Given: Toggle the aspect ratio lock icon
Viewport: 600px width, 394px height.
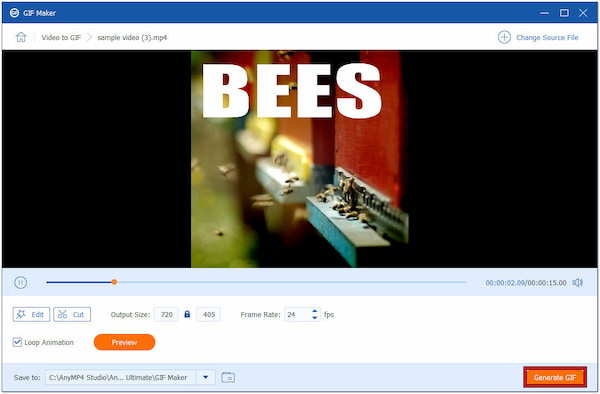Looking at the screenshot, I should (187, 314).
